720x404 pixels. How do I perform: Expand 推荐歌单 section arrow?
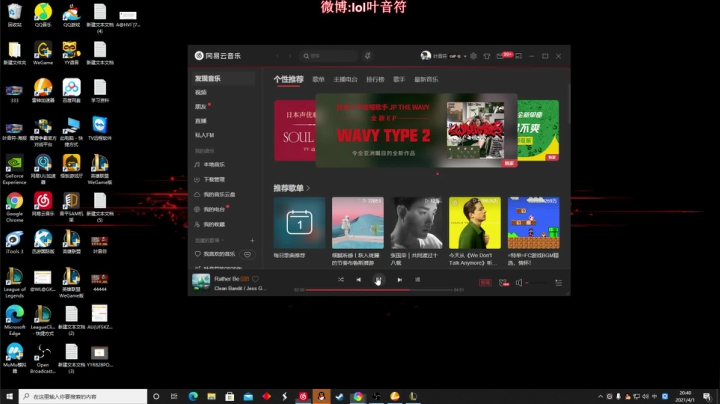pos(308,188)
